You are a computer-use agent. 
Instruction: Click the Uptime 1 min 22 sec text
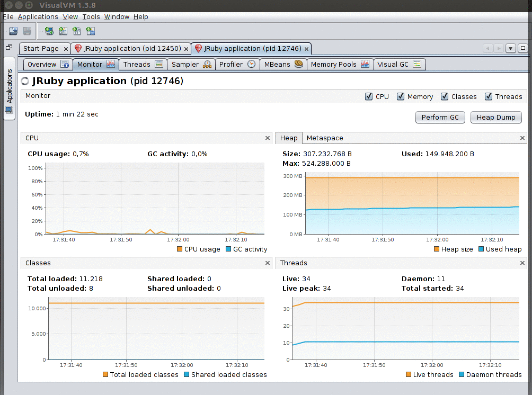pos(62,114)
